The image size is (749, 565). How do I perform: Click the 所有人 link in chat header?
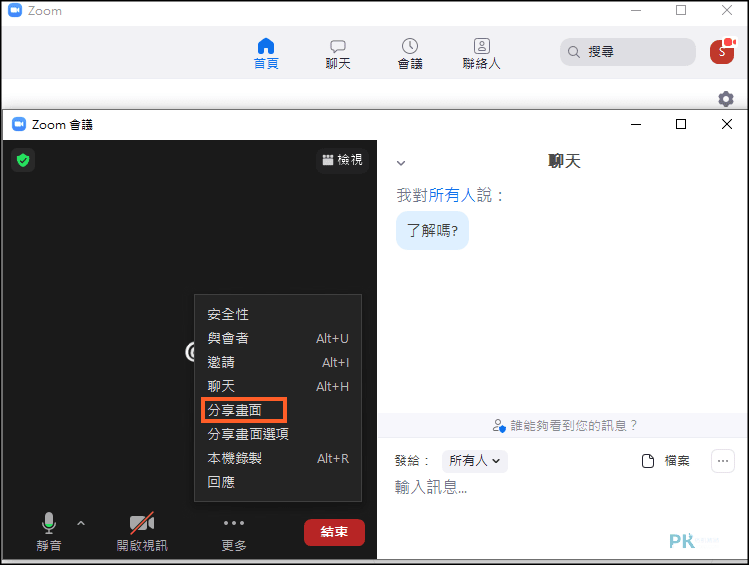tap(451, 195)
